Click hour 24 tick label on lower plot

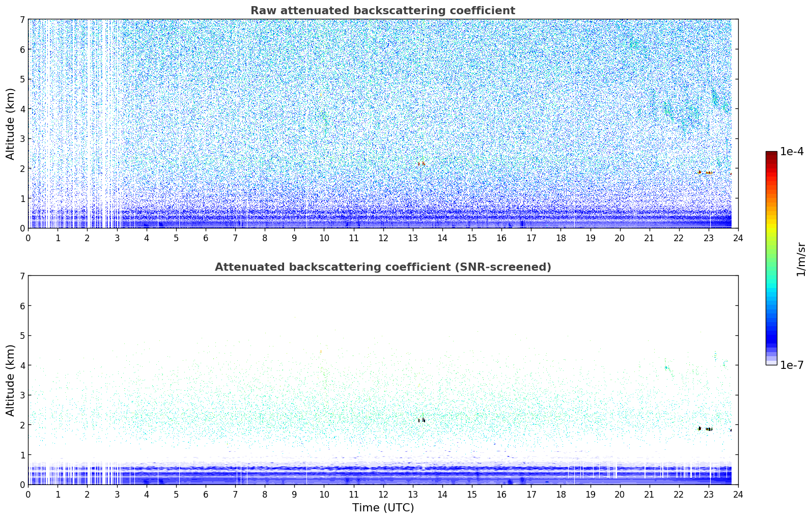pyautogui.click(x=738, y=494)
